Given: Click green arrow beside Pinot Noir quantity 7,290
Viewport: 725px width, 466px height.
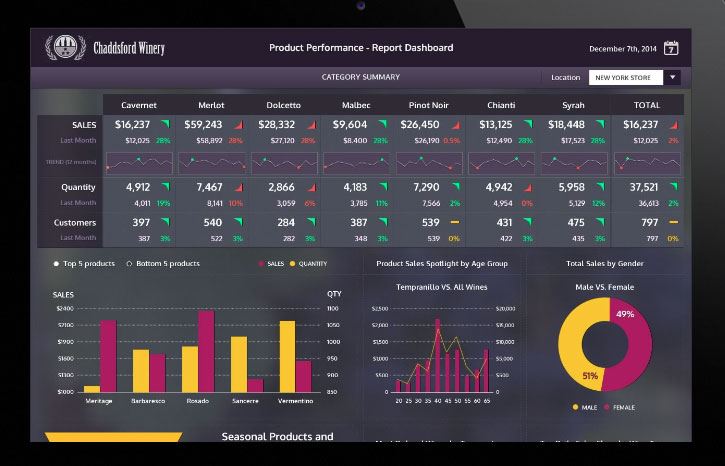Looking at the screenshot, I should point(456,187).
